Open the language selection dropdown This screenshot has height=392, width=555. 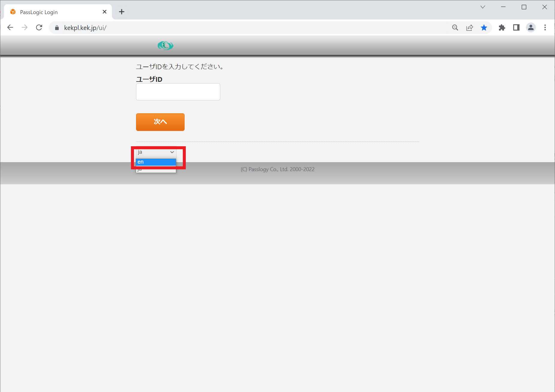tap(155, 152)
